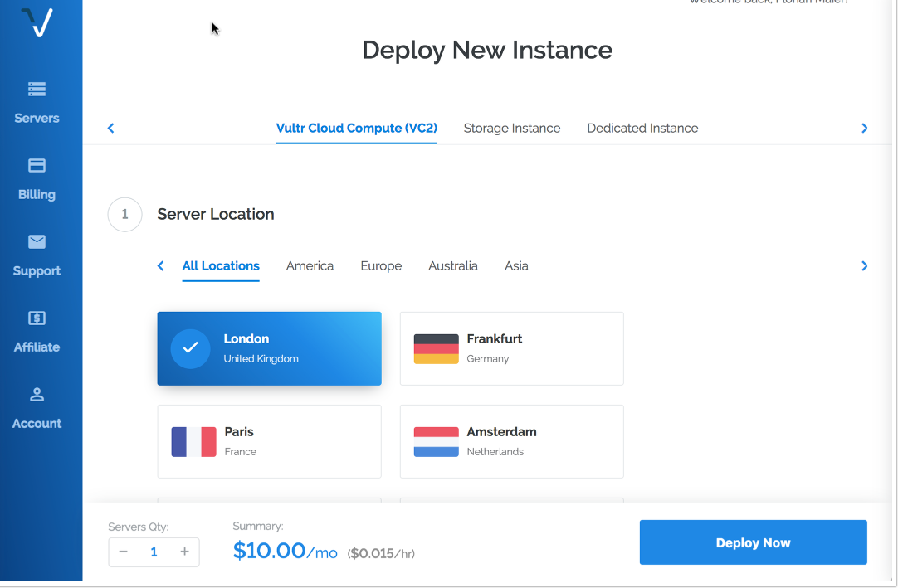Switch to the Dedicated Instance tab
Image resolution: width=898 pixels, height=588 pixels.
click(642, 129)
